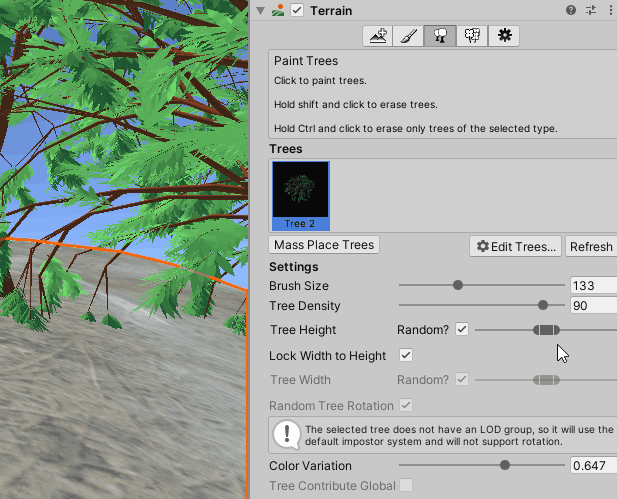Toggle Tree Width Random checkbox

(x=462, y=379)
